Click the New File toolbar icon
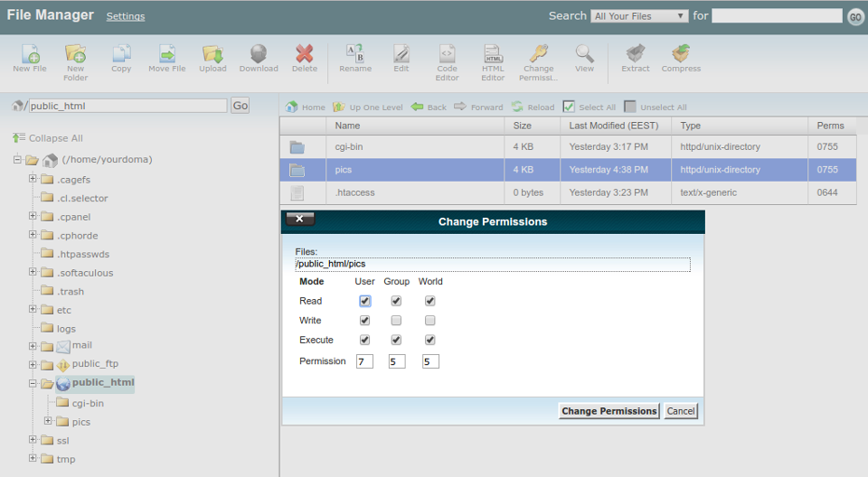 point(30,54)
